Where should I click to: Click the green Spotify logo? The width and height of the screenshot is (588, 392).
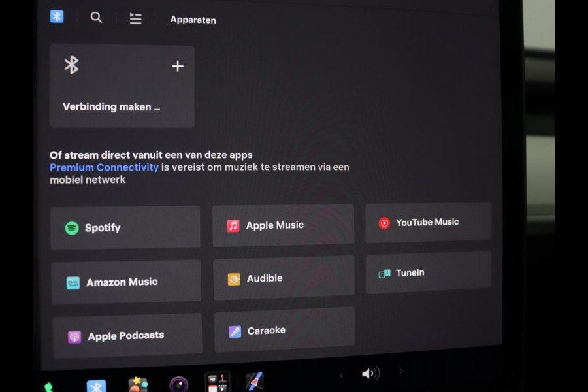pos(72,228)
